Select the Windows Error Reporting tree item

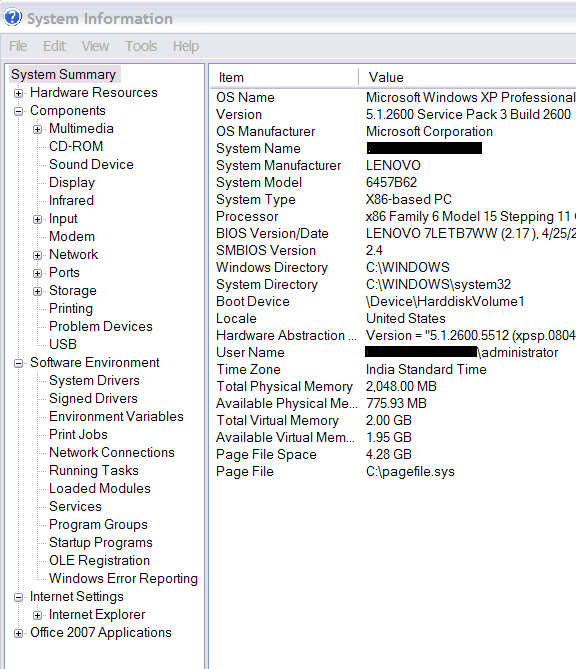123,579
